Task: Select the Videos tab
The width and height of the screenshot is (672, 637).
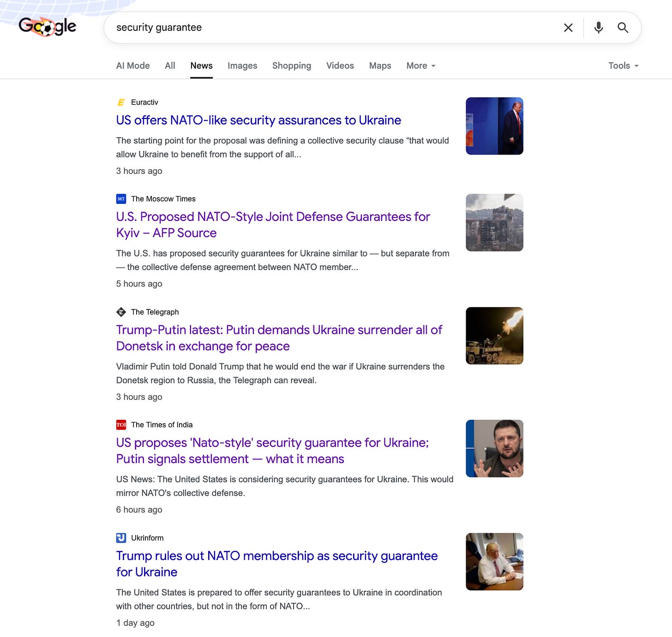Action: coord(340,65)
